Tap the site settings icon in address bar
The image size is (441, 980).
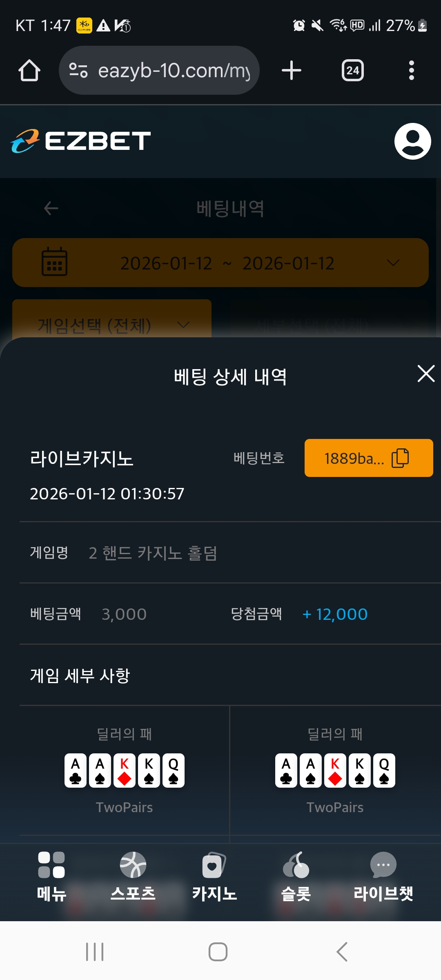click(x=78, y=70)
